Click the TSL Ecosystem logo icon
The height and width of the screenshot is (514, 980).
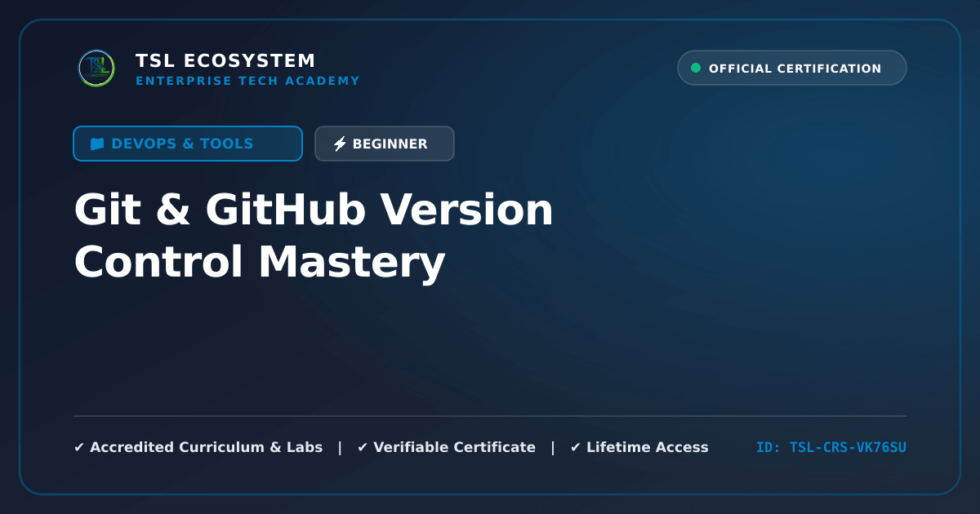point(96,69)
